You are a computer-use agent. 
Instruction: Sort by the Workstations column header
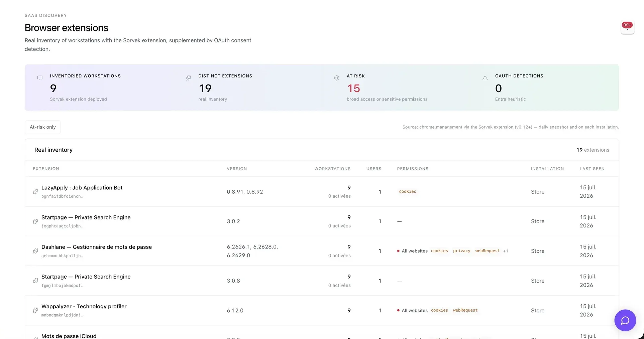pos(332,169)
